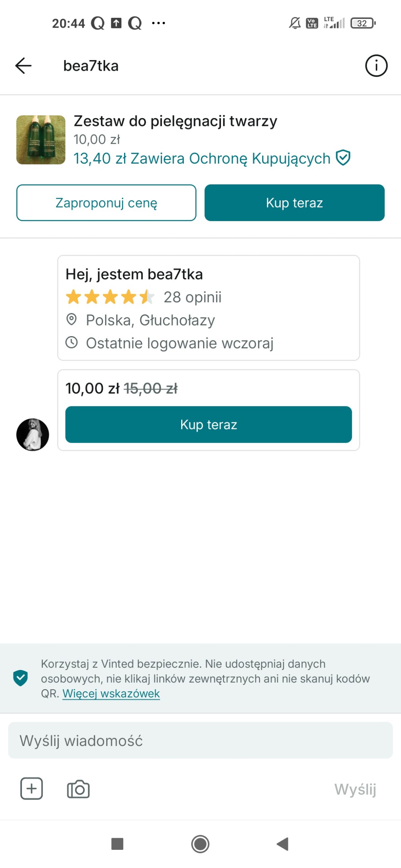Tap the plus attachment icon
Screen dimensions: 401x868
31,789
